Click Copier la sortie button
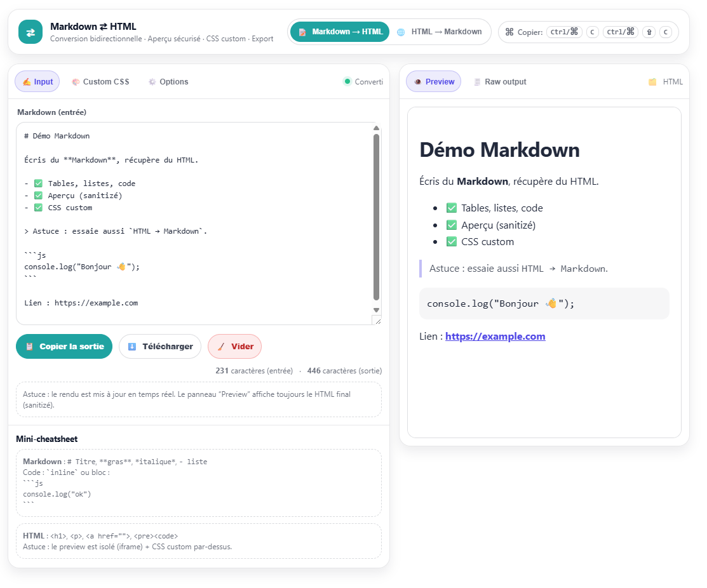Viewport: 707px width, 588px height. [x=64, y=347]
